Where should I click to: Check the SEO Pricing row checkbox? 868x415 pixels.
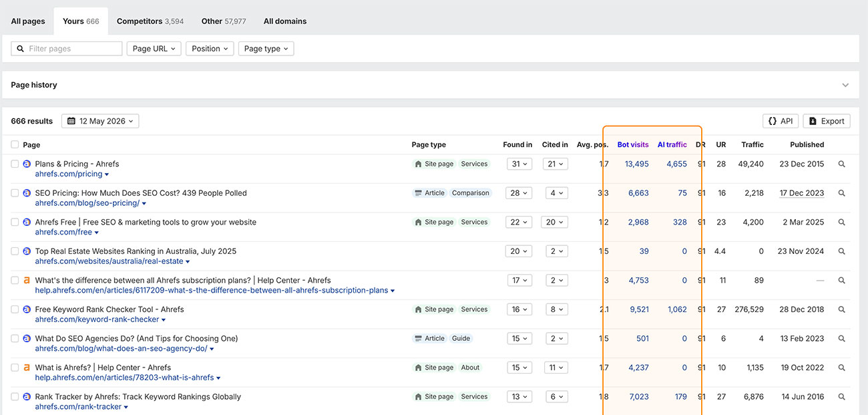click(x=15, y=193)
